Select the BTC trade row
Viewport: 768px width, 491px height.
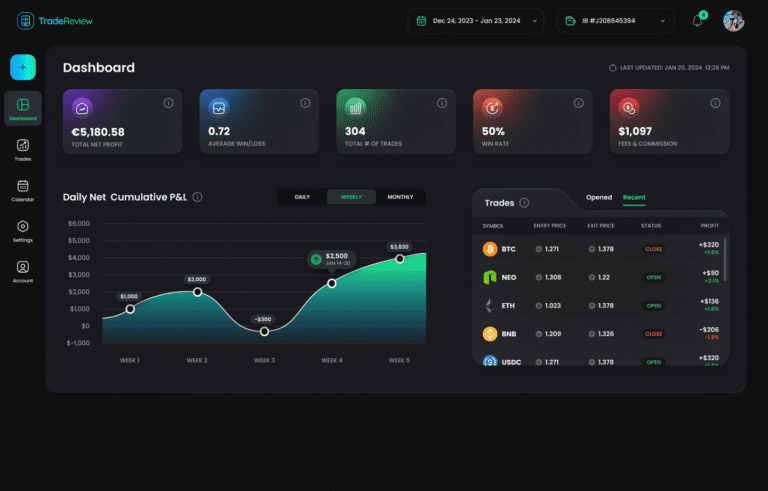600,249
